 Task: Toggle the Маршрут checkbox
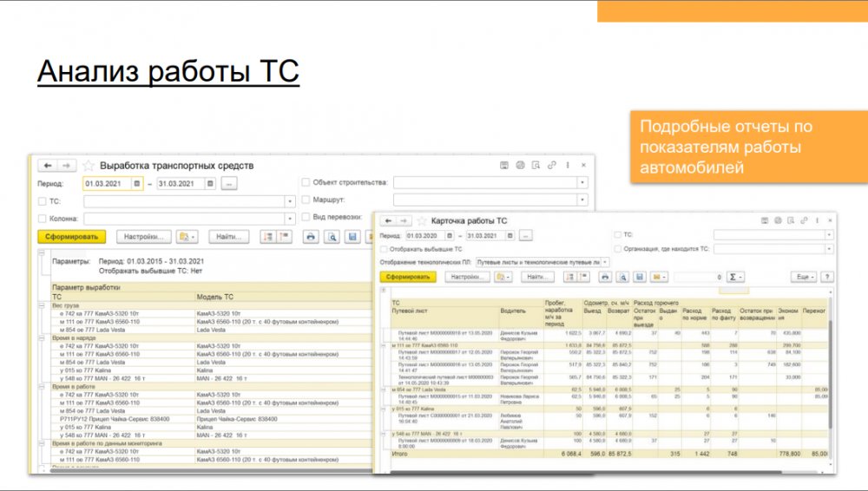306,200
